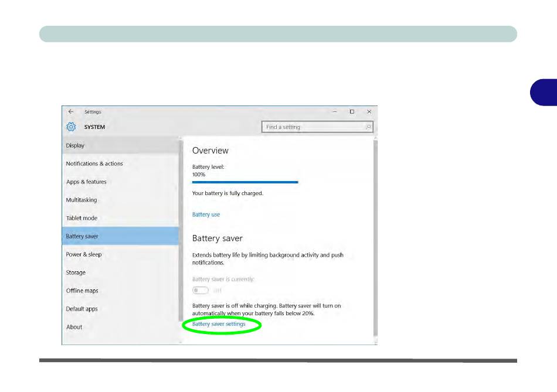Go to Storage settings
Viewport: 557px width, 392px height.
(x=120, y=272)
